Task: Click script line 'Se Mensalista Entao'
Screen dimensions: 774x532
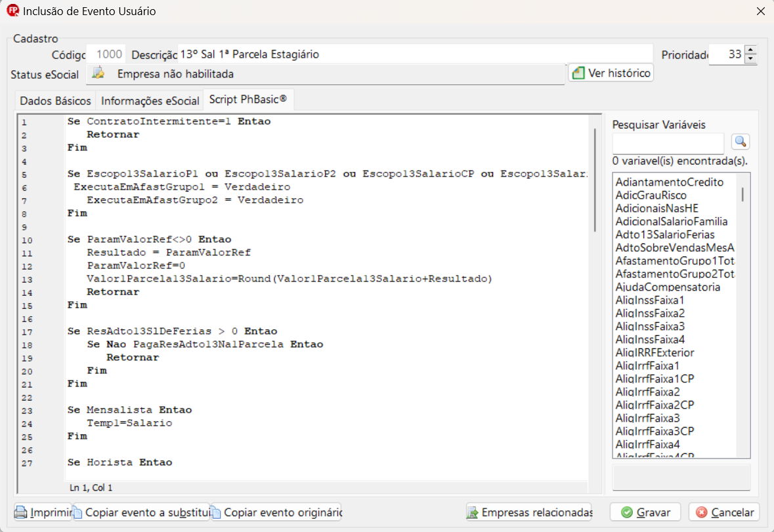Action: (x=129, y=410)
